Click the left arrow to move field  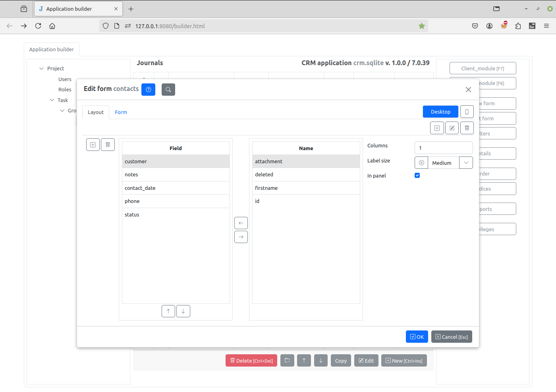tap(241, 223)
